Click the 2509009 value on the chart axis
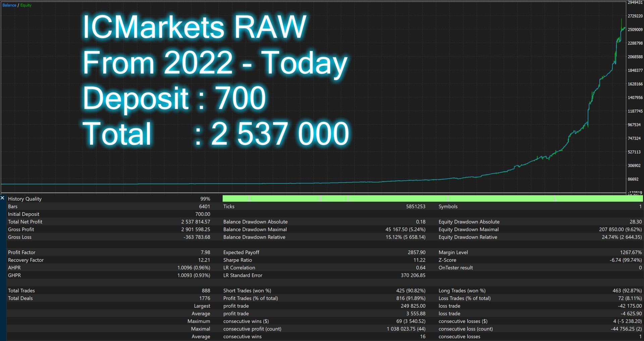 pyautogui.click(x=635, y=30)
